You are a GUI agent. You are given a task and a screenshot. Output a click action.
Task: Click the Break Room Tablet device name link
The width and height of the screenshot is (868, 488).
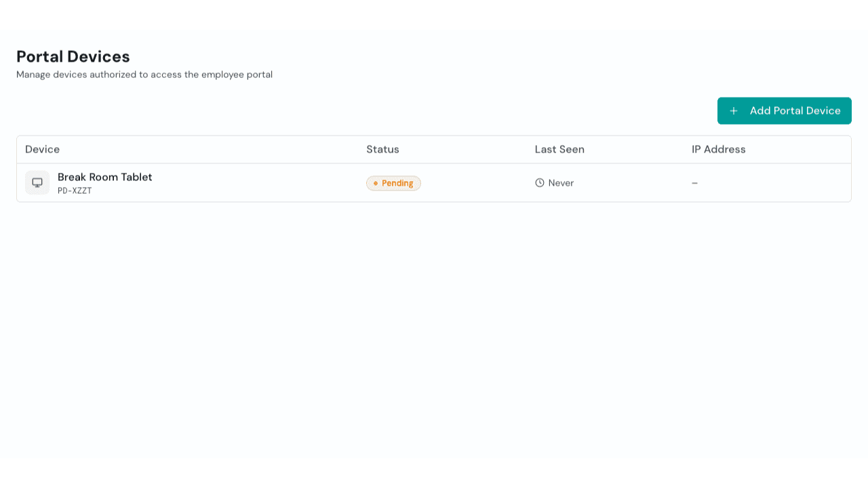click(104, 177)
